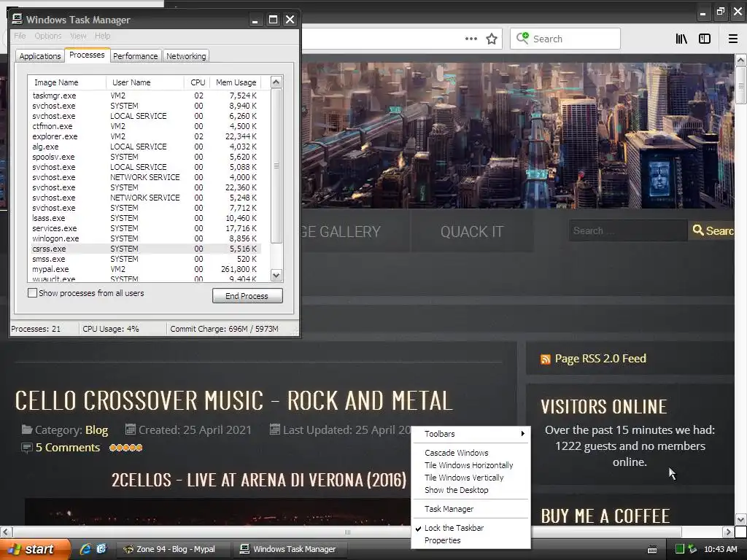Image resolution: width=747 pixels, height=560 pixels.
Task: Click Windows Task Manager taskbar button
Action: point(290,549)
